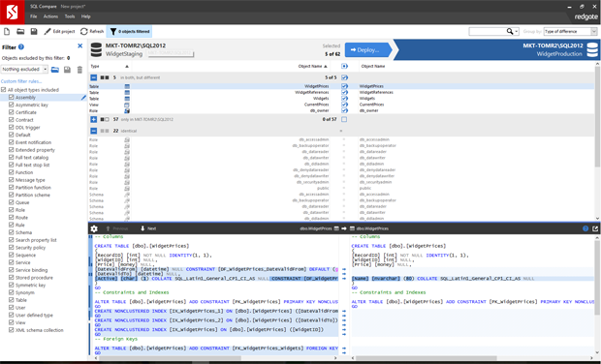The height and width of the screenshot is (364, 601).
Task: Click into the search input field
Action: 488,31
